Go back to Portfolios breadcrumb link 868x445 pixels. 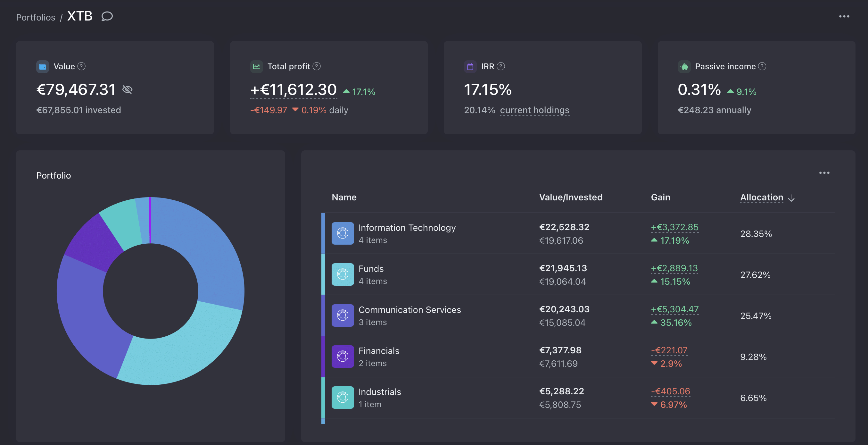(x=36, y=17)
